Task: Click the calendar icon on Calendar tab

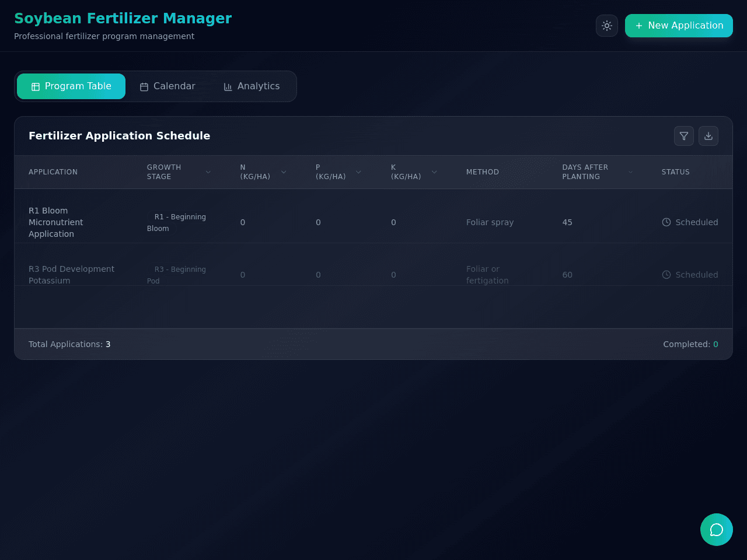Action: tap(144, 87)
